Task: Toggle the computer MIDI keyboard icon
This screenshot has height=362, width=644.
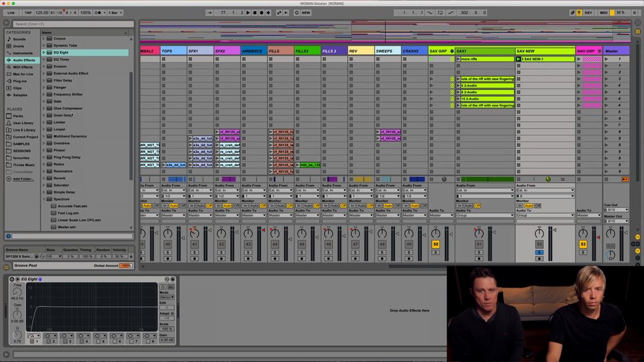Action: click(579, 13)
